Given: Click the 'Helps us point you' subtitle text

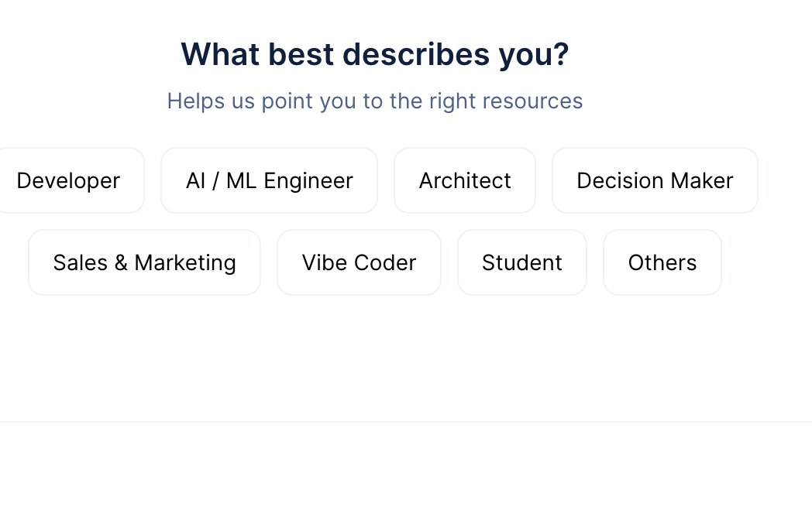Looking at the screenshot, I should point(375,101).
